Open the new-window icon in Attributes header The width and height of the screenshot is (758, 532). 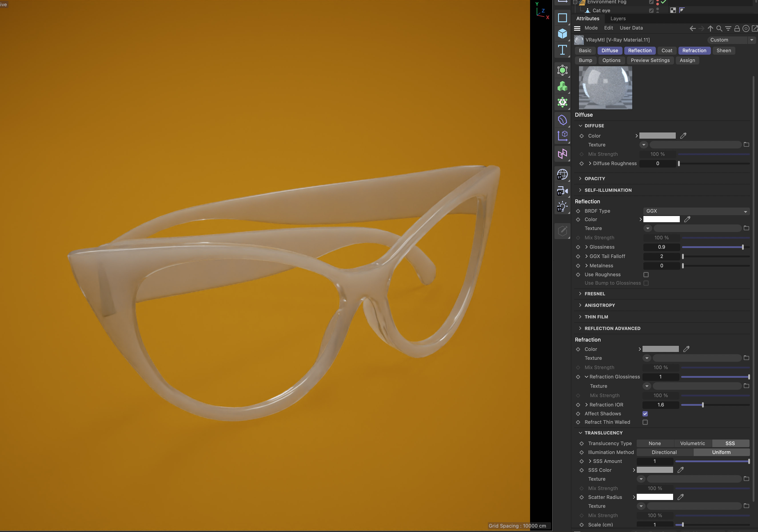(754, 28)
